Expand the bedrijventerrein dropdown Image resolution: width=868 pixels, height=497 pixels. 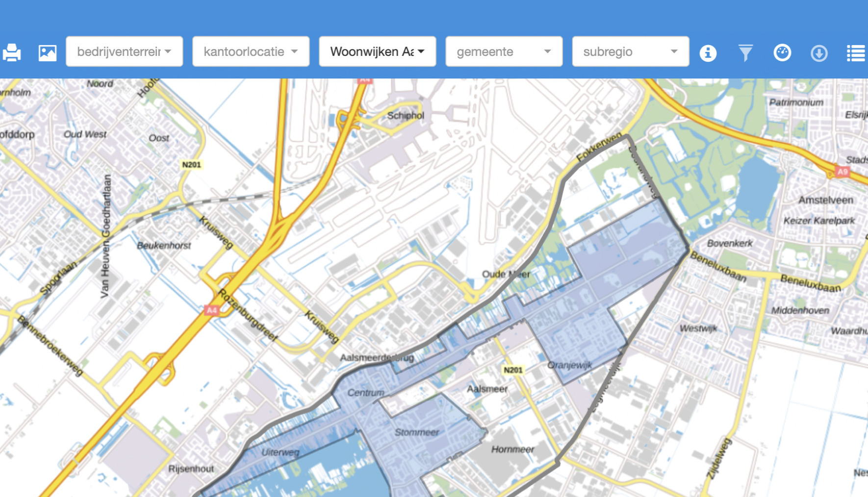click(x=125, y=51)
